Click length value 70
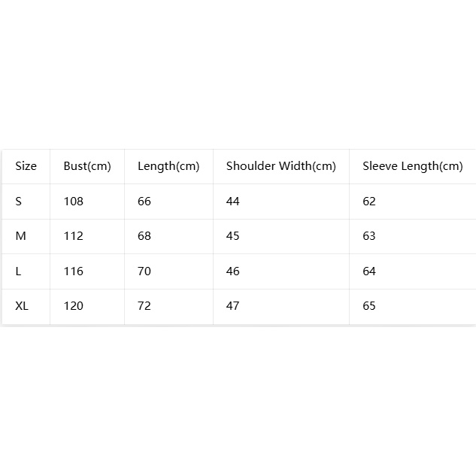The width and height of the screenshot is (476, 476). (x=144, y=271)
